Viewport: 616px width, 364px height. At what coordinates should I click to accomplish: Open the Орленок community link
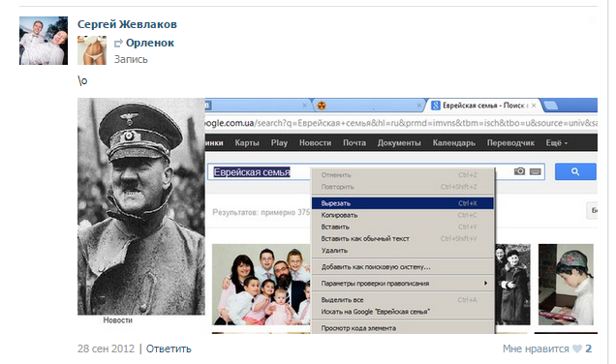coord(150,43)
